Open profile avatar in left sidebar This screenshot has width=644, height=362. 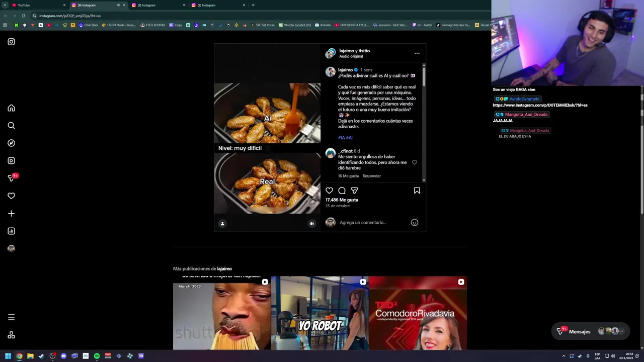11,248
